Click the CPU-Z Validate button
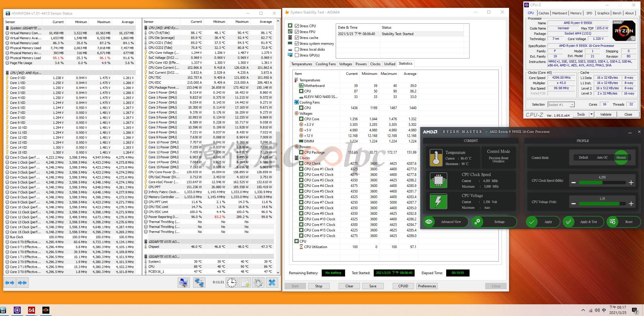The image size is (644, 316). (605, 114)
